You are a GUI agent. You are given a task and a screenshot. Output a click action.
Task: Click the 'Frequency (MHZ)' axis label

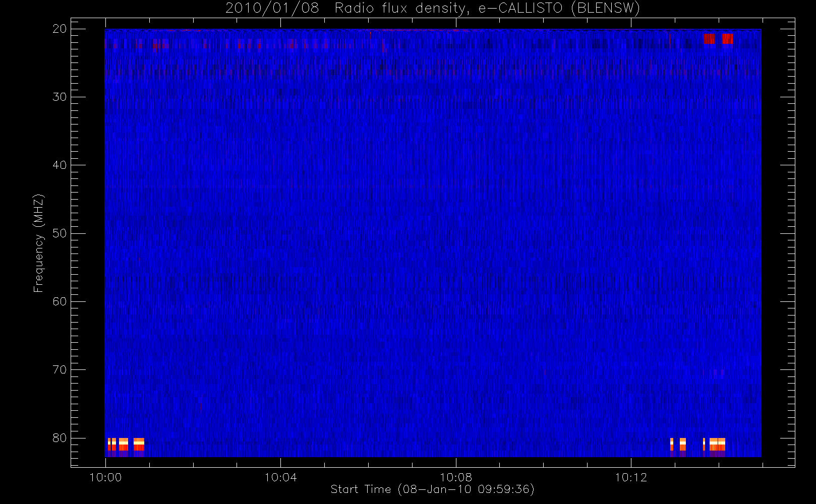(x=38, y=243)
